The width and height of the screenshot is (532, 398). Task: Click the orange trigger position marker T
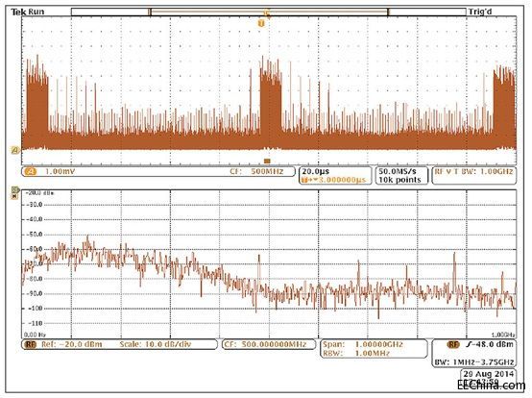coord(261,23)
